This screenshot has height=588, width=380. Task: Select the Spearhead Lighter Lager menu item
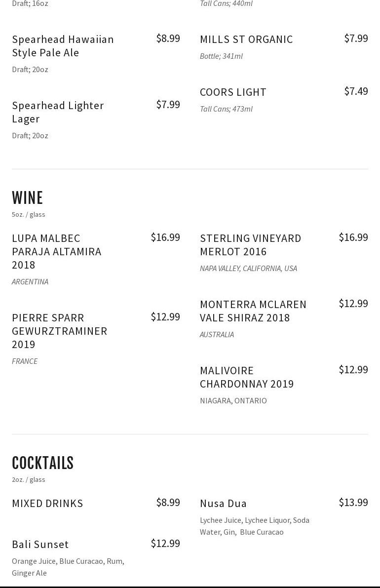coord(58,112)
